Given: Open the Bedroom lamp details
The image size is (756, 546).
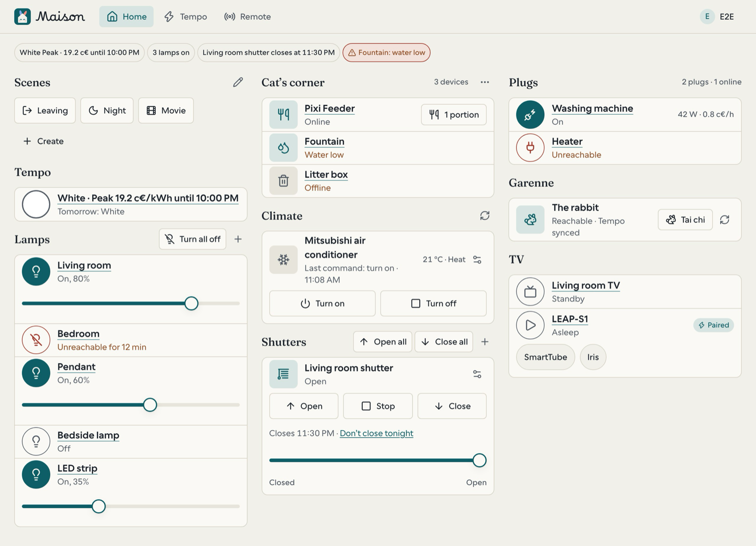Looking at the screenshot, I should (78, 334).
